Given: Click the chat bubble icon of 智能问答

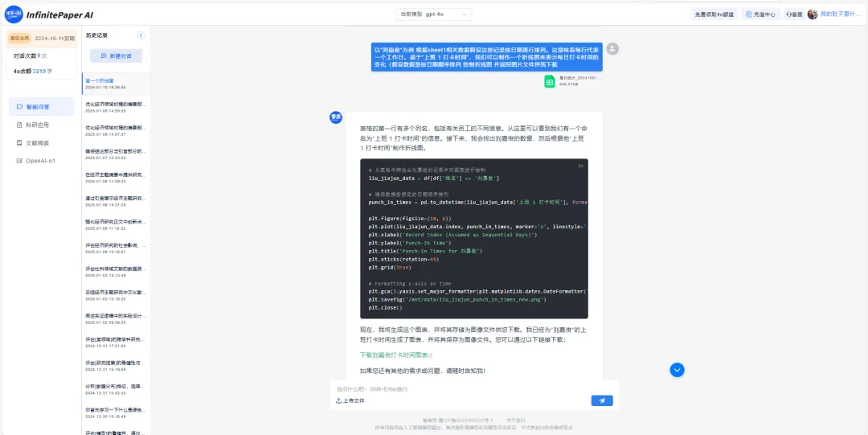Looking at the screenshot, I should point(19,107).
